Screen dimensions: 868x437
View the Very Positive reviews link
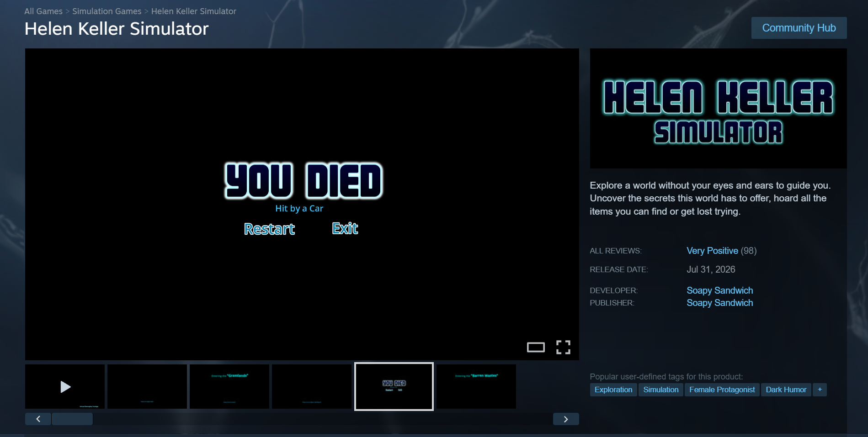pyautogui.click(x=712, y=251)
